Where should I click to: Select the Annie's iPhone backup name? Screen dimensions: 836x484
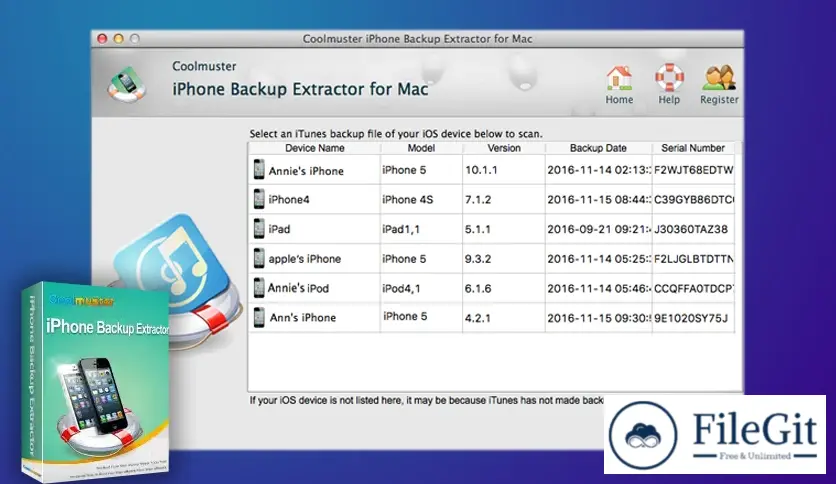pyautogui.click(x=306, y=171)
